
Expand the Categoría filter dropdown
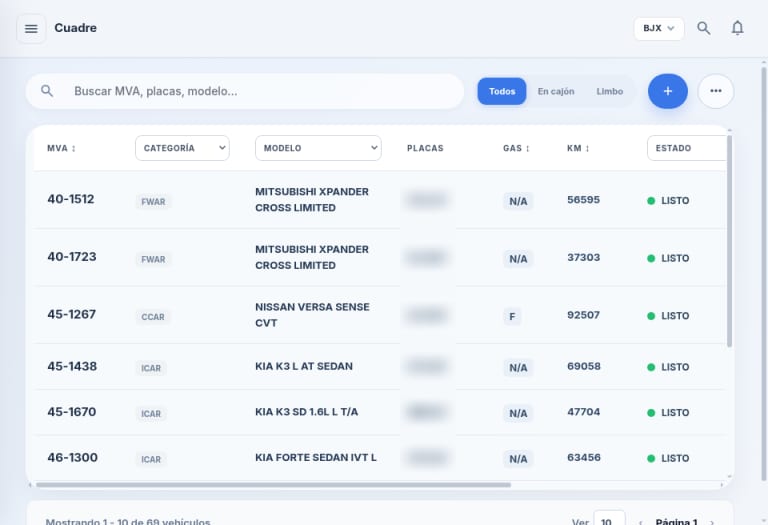(x=182, y=148)
